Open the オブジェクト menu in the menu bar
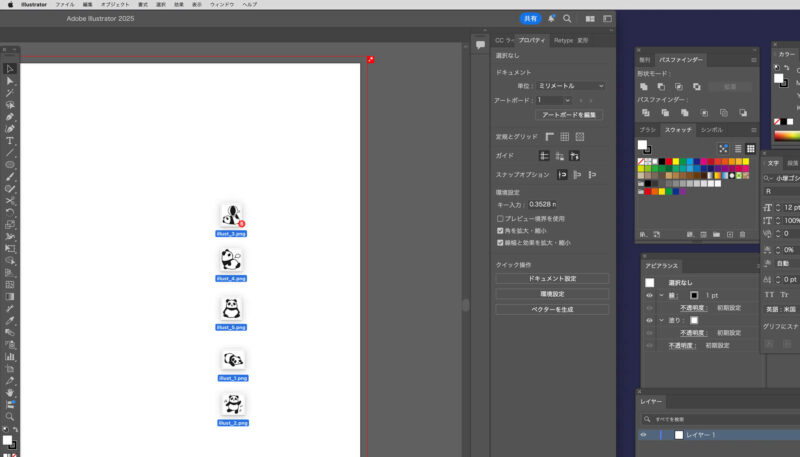 pyautogui.click(x=115, y=4)
